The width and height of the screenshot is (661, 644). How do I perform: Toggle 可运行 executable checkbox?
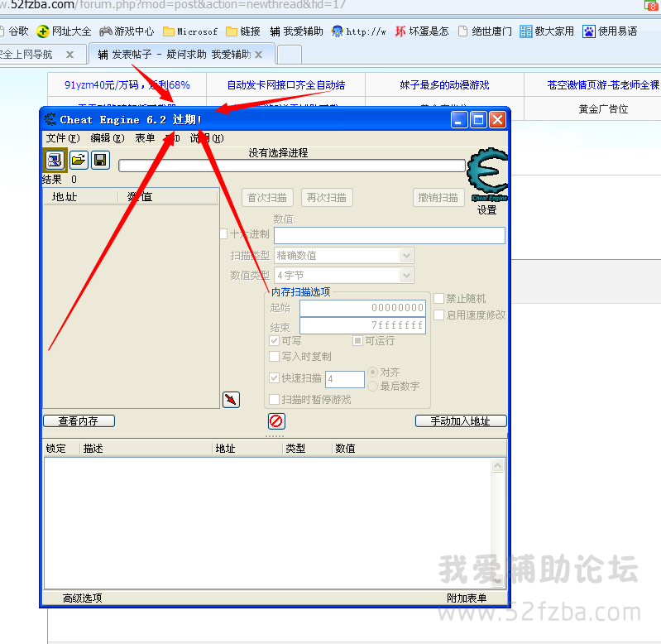point(357,340)
